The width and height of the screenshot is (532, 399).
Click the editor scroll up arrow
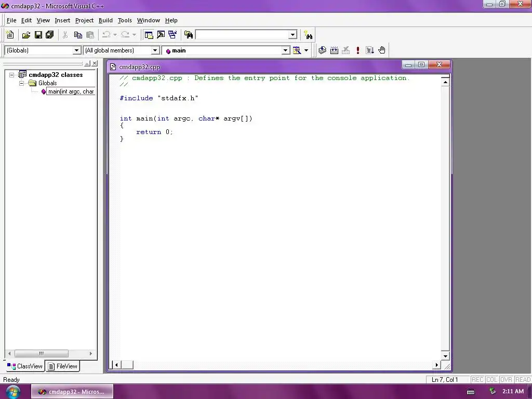[x=445, y=82]
